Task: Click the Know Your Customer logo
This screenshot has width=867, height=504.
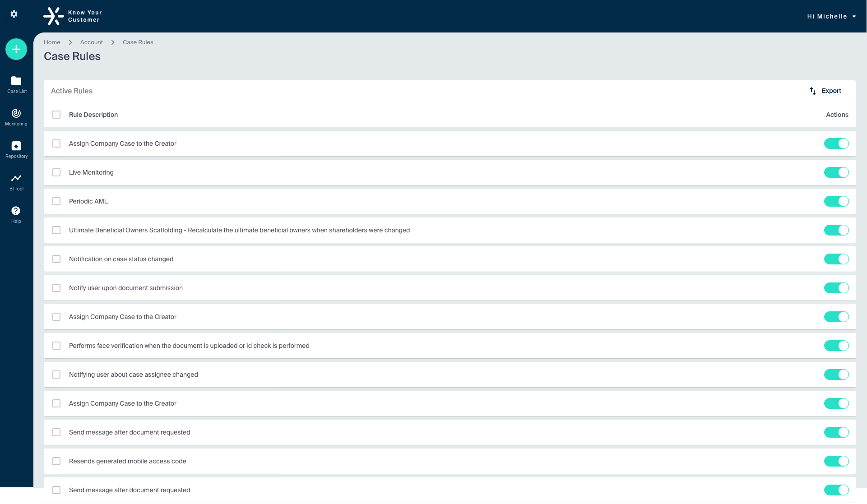Action: (73, 16)
